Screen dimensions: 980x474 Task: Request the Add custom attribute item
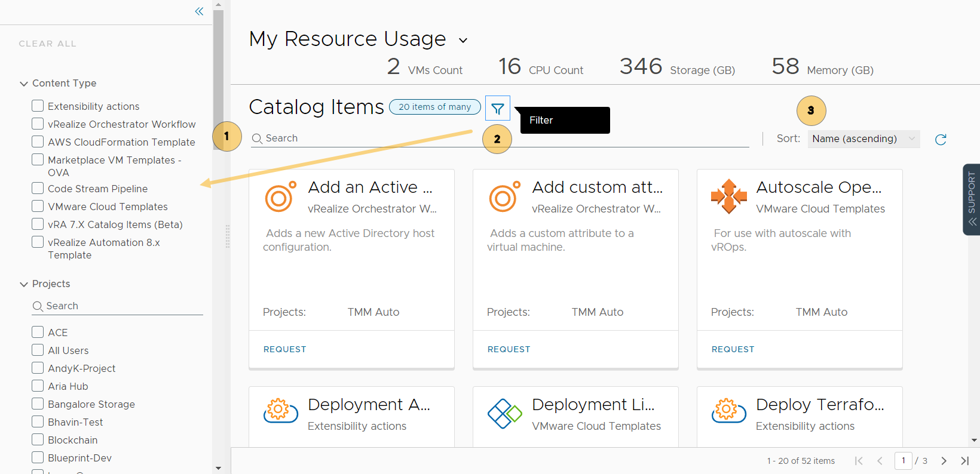(509, 349)
